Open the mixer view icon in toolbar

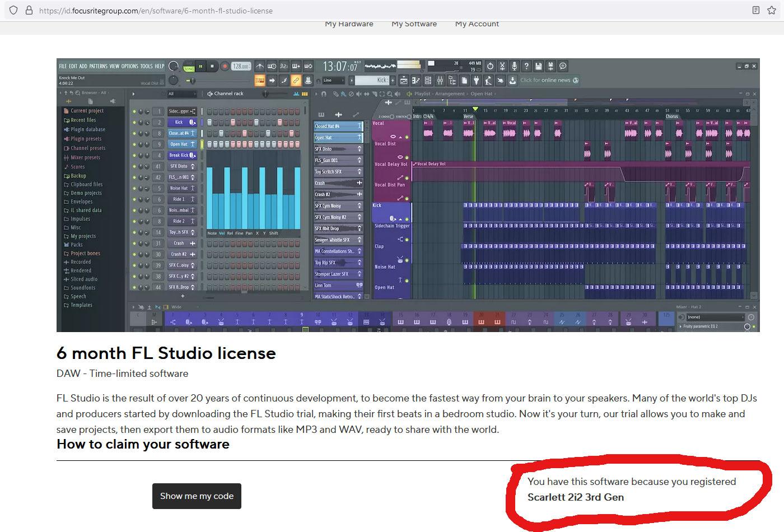pyautogui.click(x=440, y=81)
